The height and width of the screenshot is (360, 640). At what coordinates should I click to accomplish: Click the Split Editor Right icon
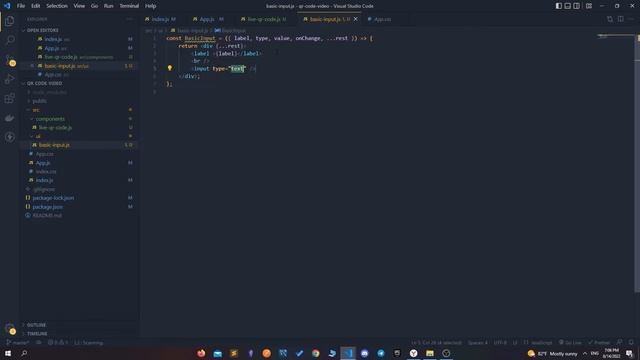[620, 19]
